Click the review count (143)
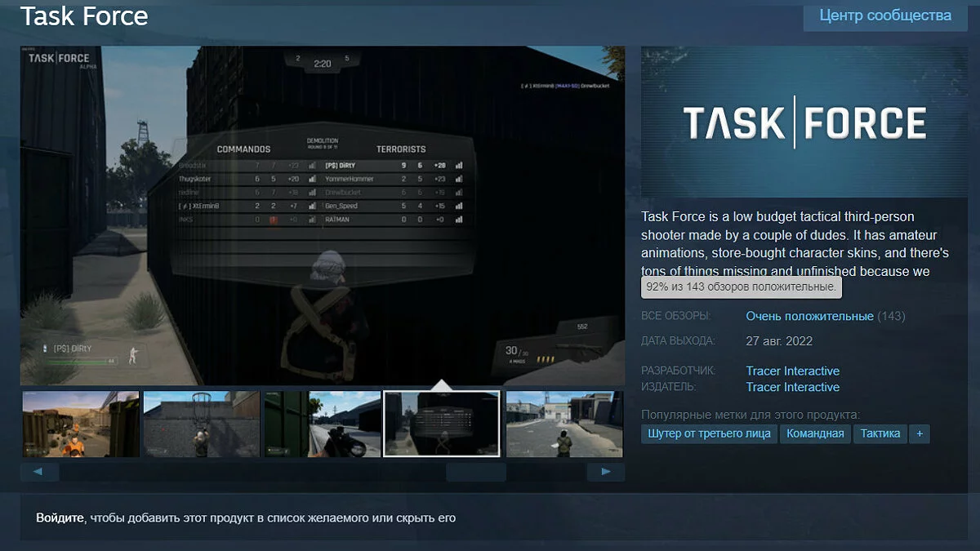 [x=891, y=316]
